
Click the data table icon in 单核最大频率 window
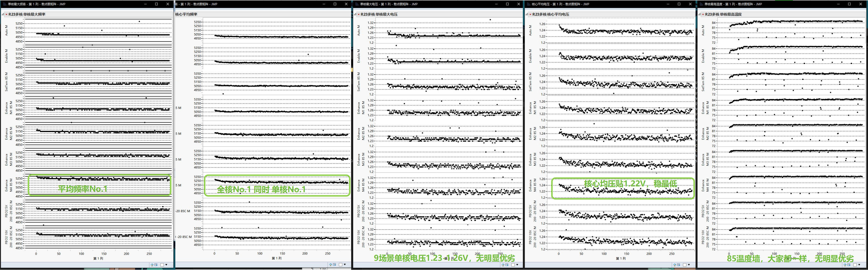click(156, 265)
